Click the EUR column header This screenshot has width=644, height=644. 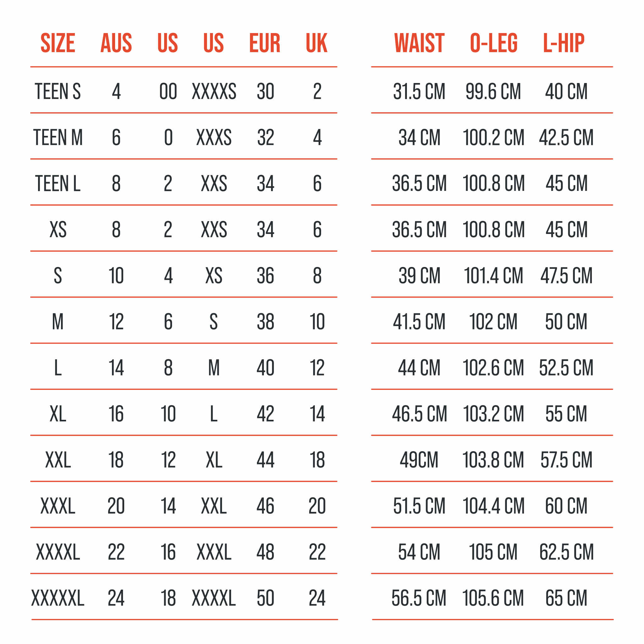(265, 43)
